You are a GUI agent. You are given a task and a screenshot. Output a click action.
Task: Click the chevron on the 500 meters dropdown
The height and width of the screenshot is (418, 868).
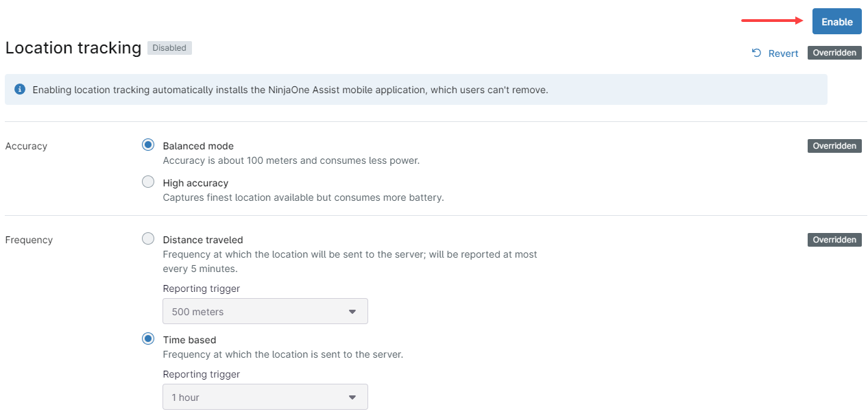click(x=352, y=311)
